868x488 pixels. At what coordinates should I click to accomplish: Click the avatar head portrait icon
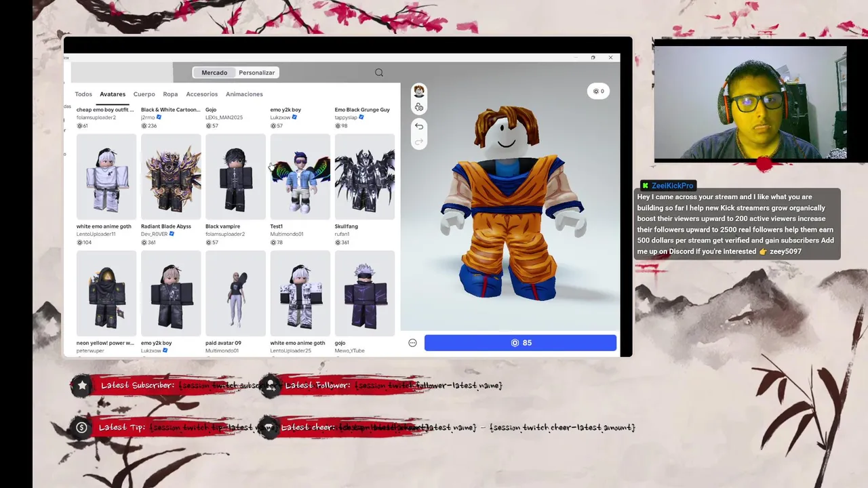[x=419, y=91]
